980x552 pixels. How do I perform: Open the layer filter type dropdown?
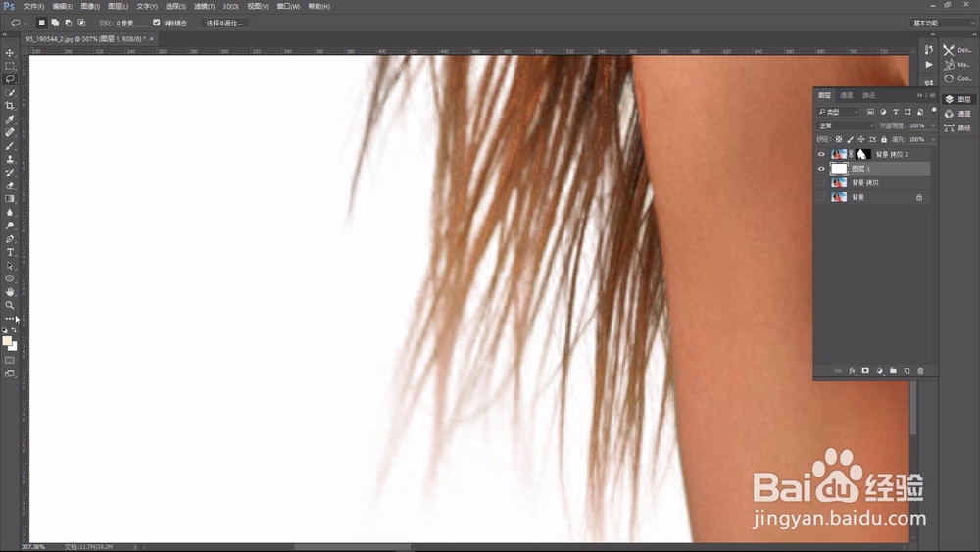point(839,112)
